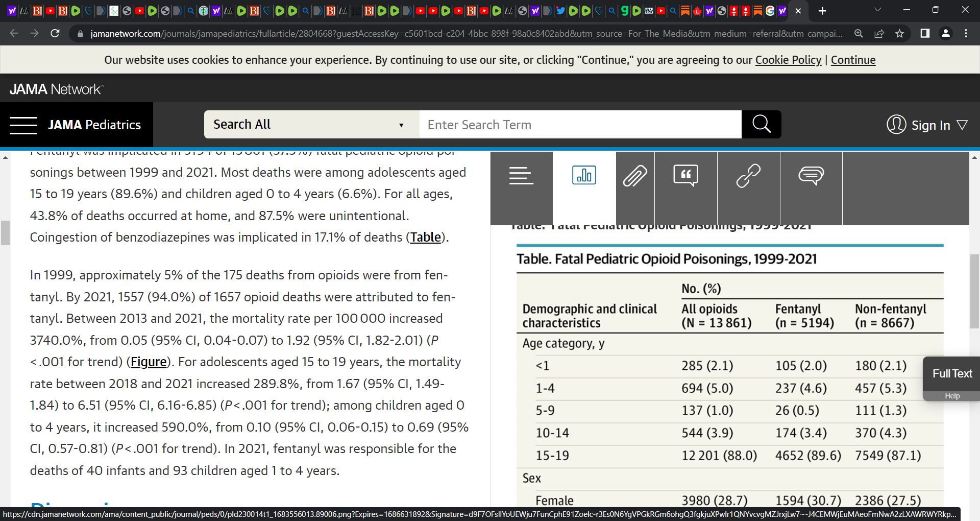Image resolution: width=980 pixels, height=521 pixels.
Task: Click the browser address bar URL
Action: click(x=466, y=34)
